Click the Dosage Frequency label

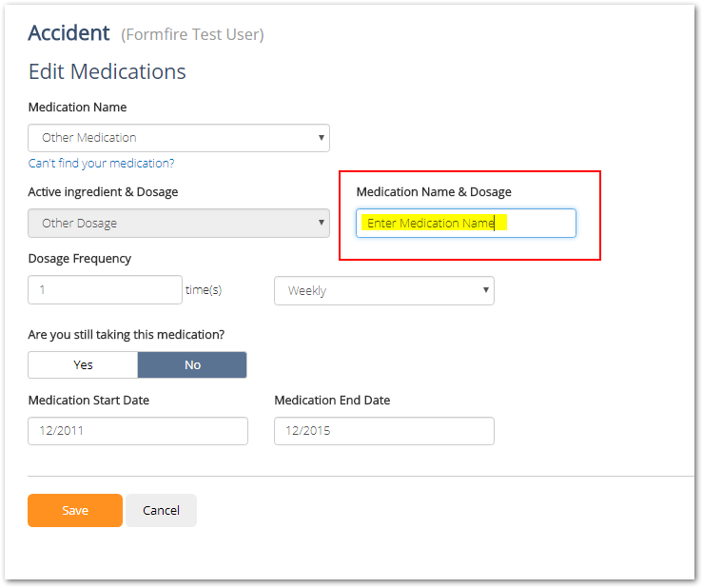pos(80,259)
